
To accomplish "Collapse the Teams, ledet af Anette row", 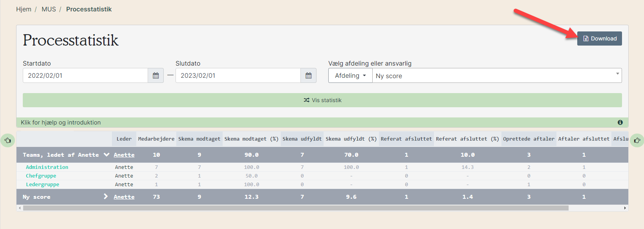I will [x=106, y=155].
